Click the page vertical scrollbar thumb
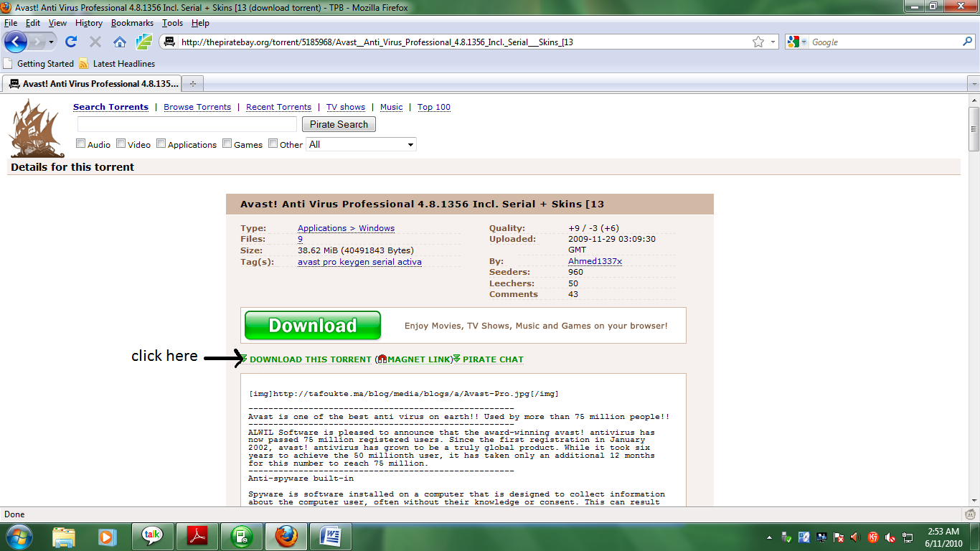The height and width of the screenshot is (551, 980). [x=974, y=129]
